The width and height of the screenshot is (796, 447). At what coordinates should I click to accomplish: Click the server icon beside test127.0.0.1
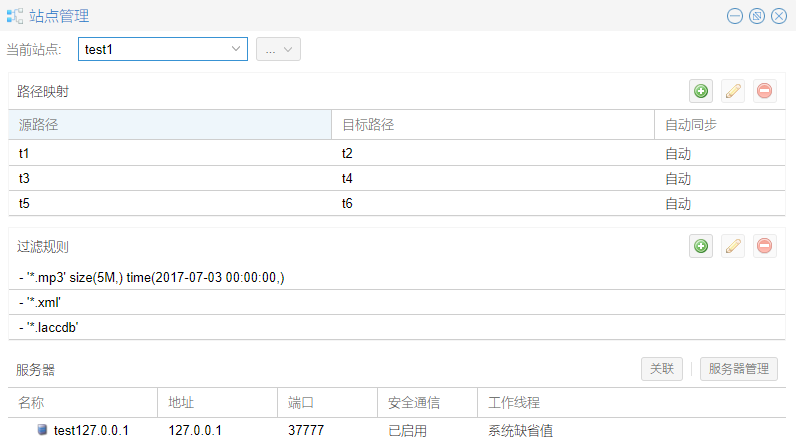42,430
